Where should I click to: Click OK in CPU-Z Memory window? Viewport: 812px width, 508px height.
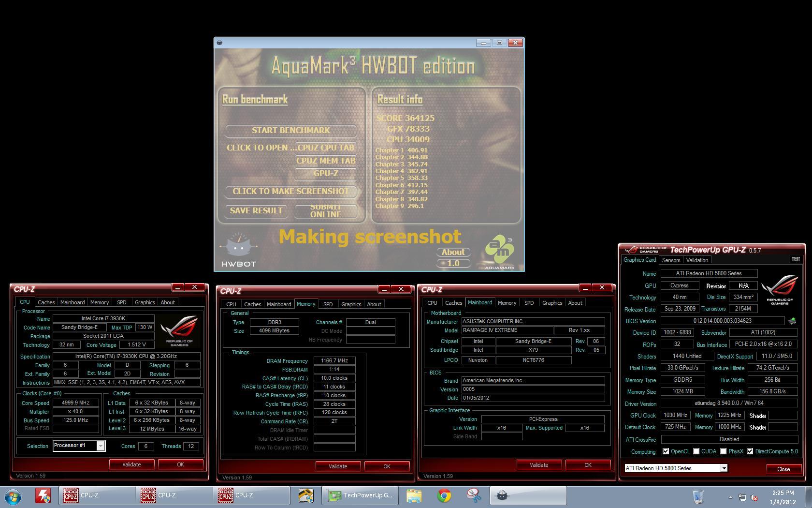click(387, 466)
